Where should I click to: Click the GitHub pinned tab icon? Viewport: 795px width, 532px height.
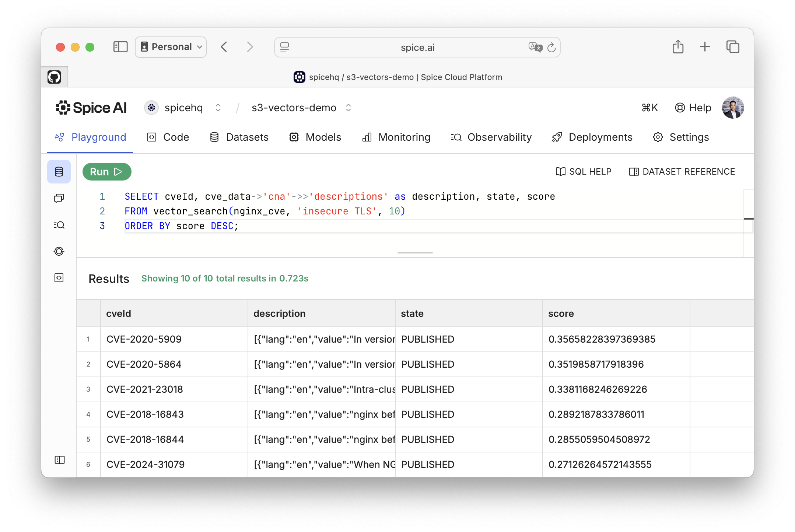54,77
